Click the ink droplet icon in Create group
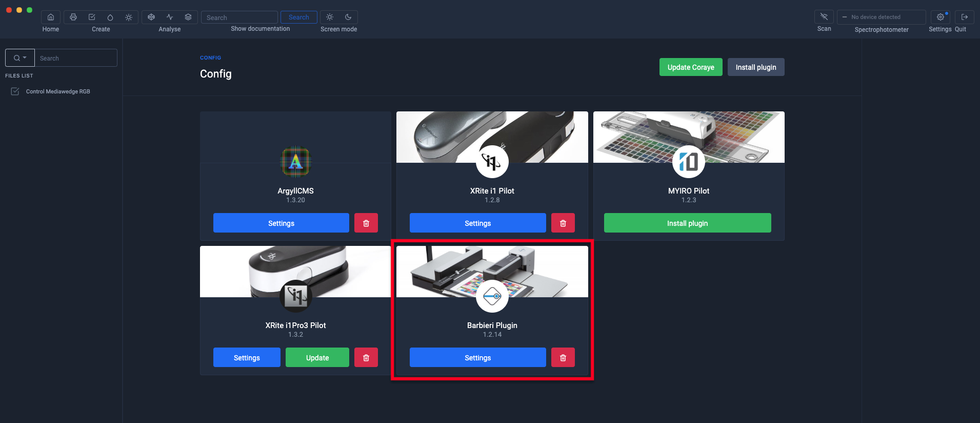980x423 pixels. click(x=110, y=17)
